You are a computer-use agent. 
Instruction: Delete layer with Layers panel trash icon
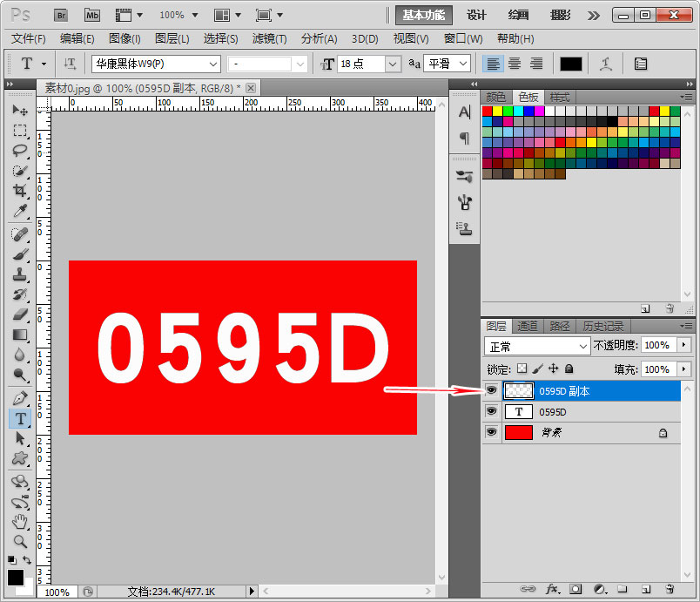click(x=670, y=589)
